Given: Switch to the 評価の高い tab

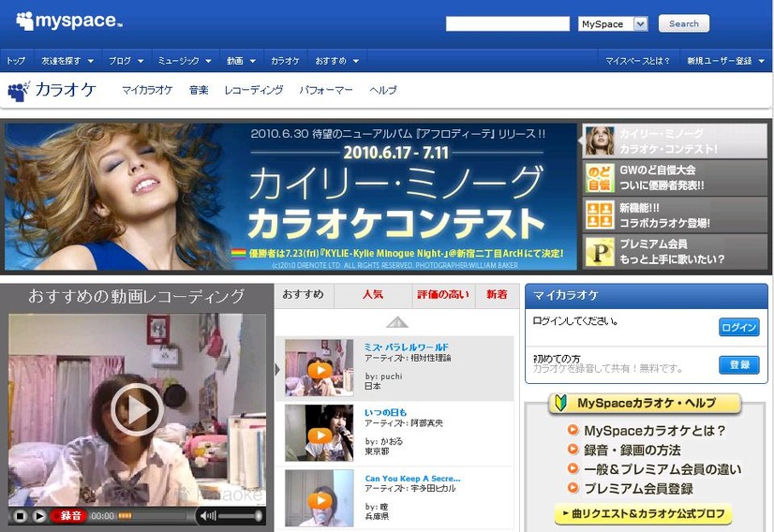Looking at the screenshot, I should pyautogui.click(x=443, y=295).
